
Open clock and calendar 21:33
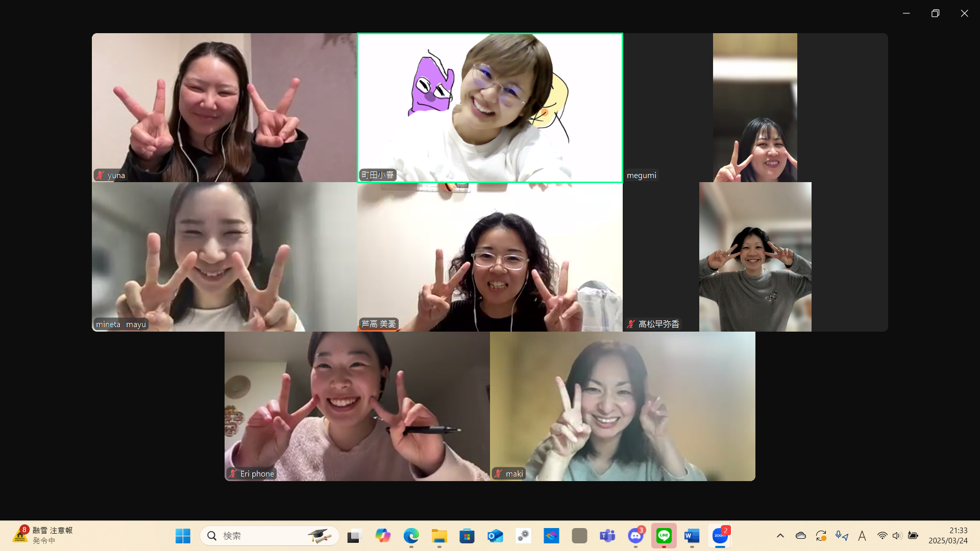pyautogui.click(x=948, y=536)
